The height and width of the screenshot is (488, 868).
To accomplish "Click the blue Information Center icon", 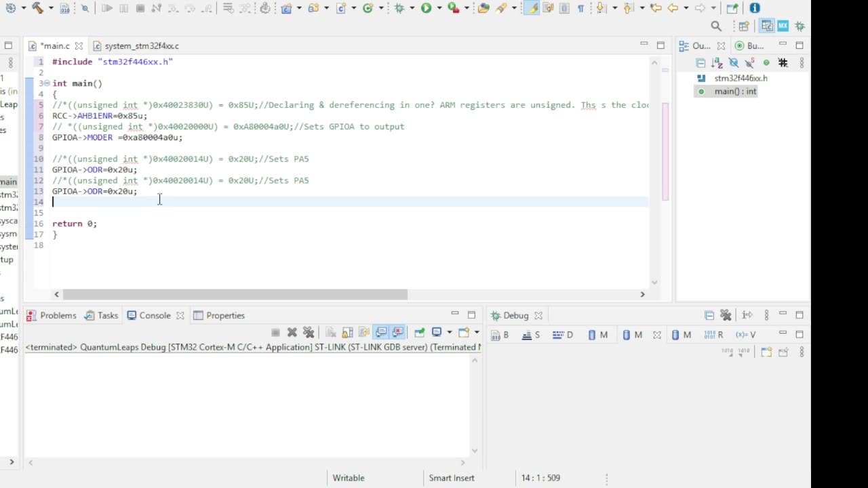I will point(755,8).
